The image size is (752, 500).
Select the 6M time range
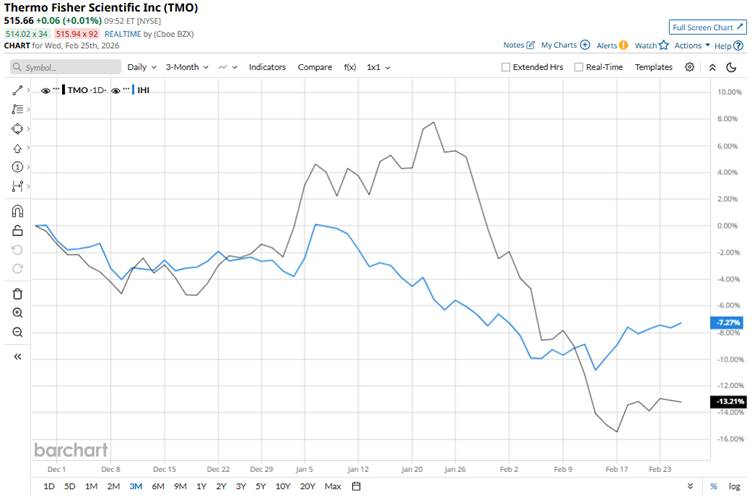(x=158, y=486)
